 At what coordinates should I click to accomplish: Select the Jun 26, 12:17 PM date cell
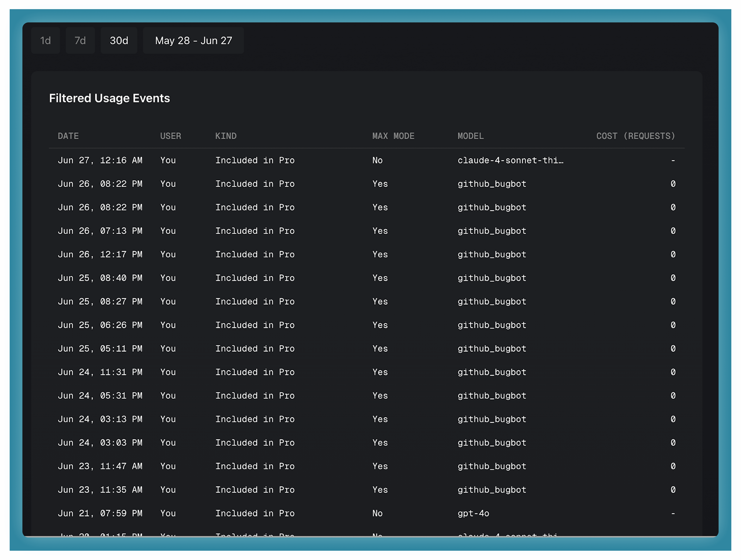coord(100,255)
